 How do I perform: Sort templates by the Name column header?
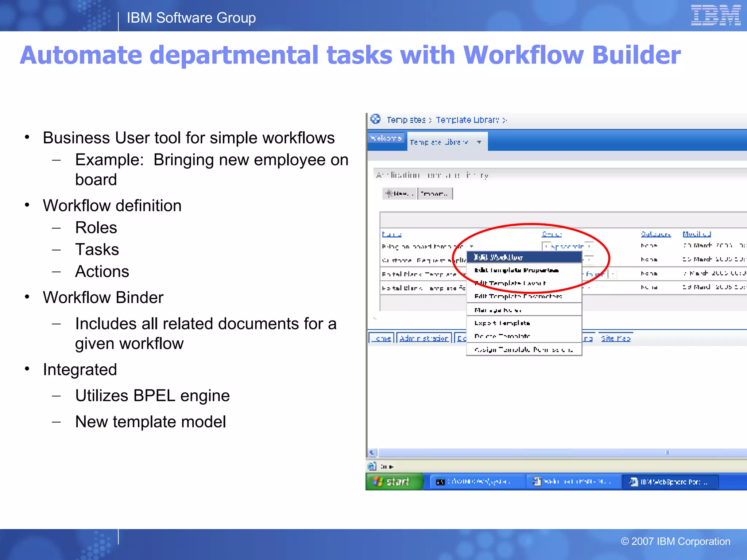point(392,234)
